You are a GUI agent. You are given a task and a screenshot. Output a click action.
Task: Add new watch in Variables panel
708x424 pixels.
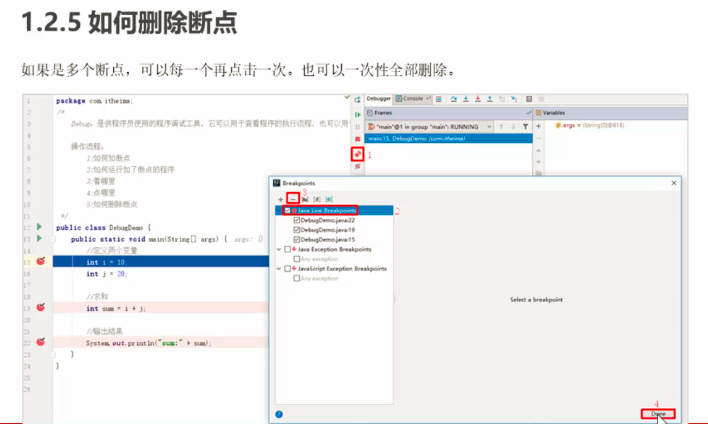pos(538,126)
